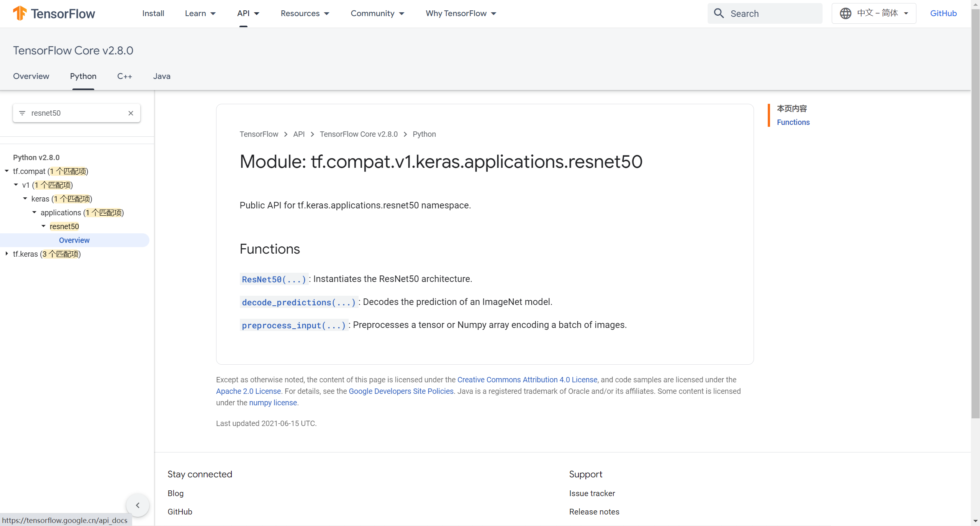Open the Learn dropdown menu
The image size is (980, 526).
[200, 13]
